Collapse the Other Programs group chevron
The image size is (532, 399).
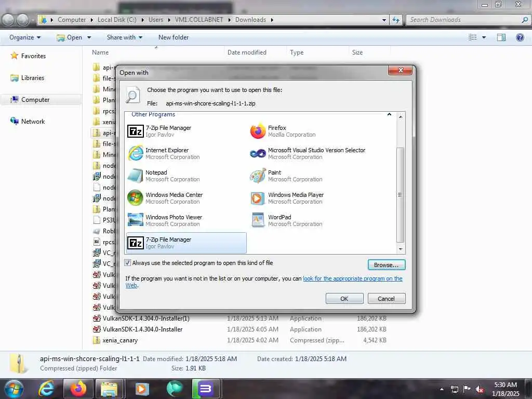(389, 114)
